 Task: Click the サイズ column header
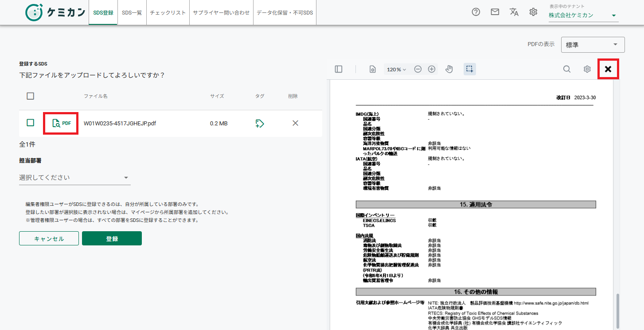pos(217,96)
